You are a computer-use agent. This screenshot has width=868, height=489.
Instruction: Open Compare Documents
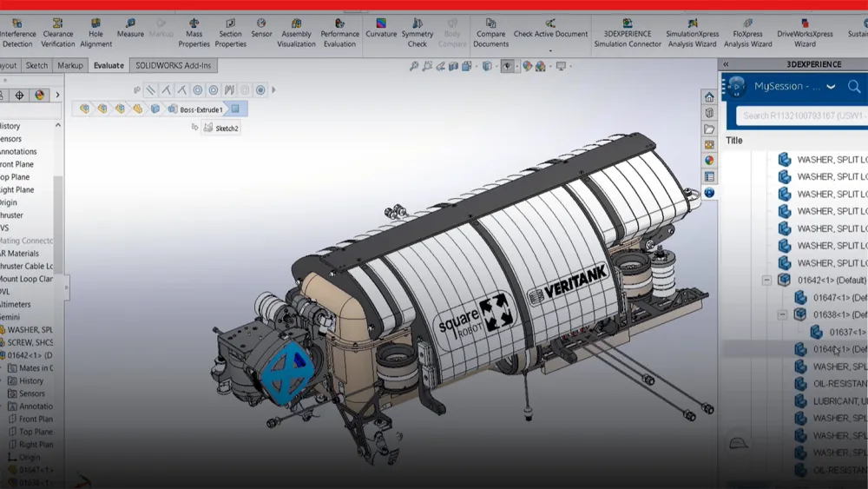pos(490,33)
